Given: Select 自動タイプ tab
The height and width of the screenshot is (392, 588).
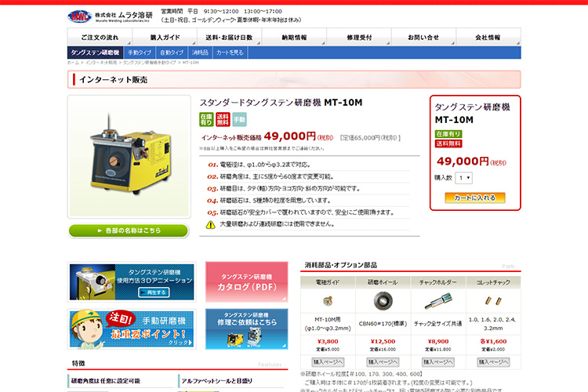Looking at the screenshot, I should tap(172, 53).
